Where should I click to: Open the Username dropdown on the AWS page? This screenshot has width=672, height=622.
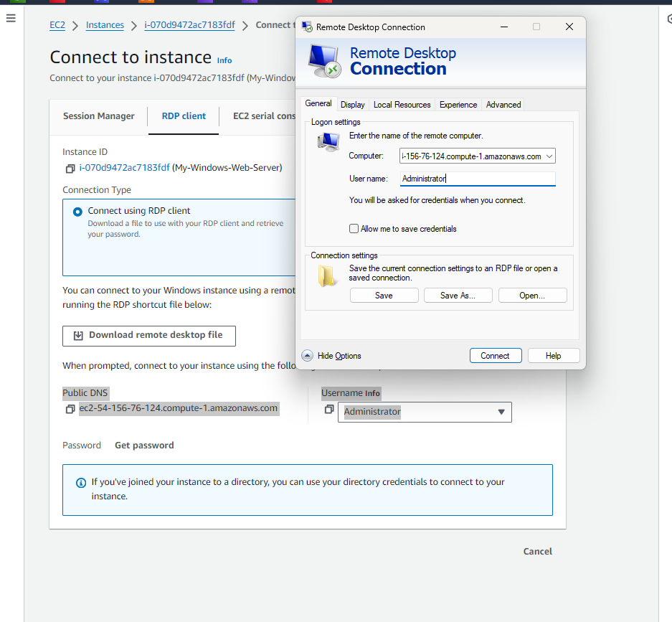[x=501, y=412]
